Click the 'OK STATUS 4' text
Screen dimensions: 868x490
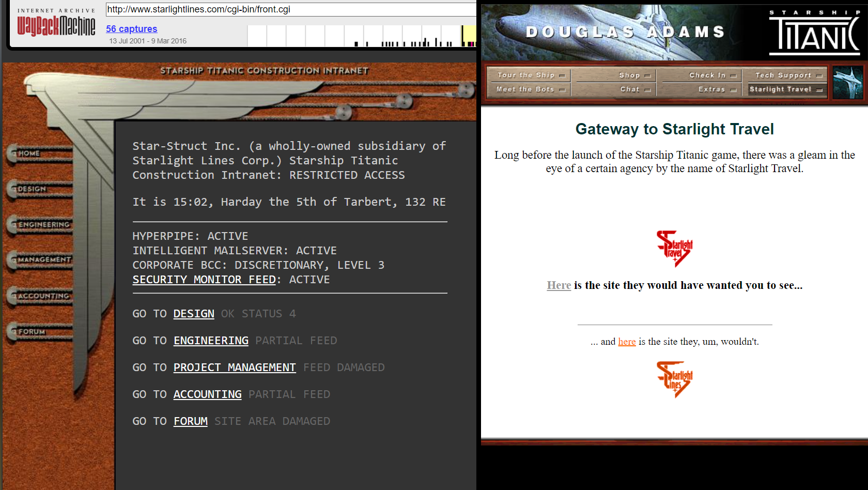coord(258,314)
